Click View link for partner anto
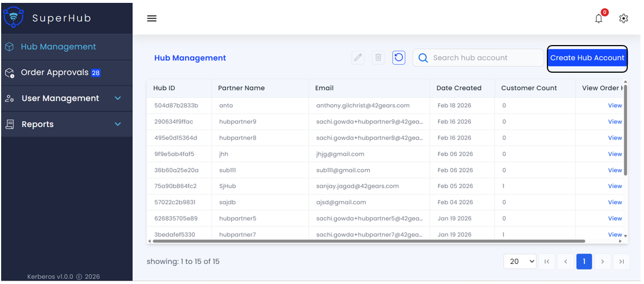Viewport: 644px width, 284px height. [615, 106]
